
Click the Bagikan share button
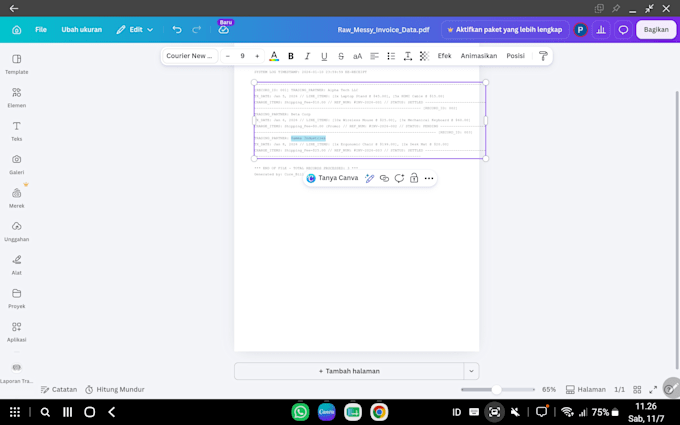tap(656, 29)
